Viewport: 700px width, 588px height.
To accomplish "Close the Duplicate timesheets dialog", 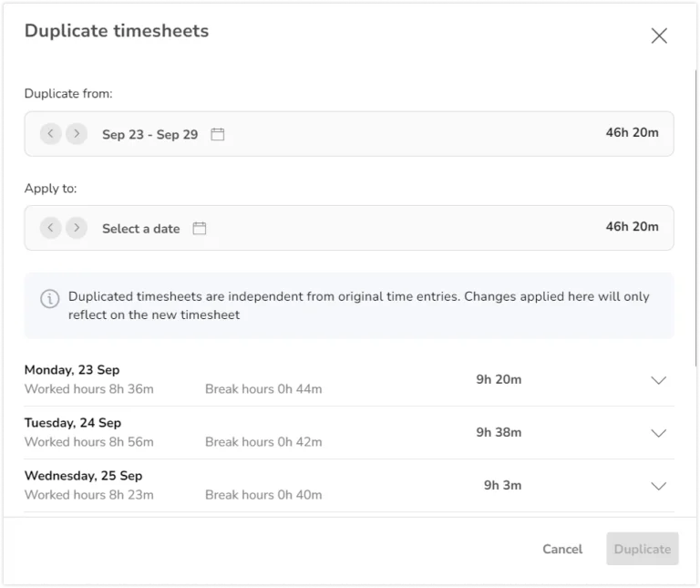I will tap(659, 36).
